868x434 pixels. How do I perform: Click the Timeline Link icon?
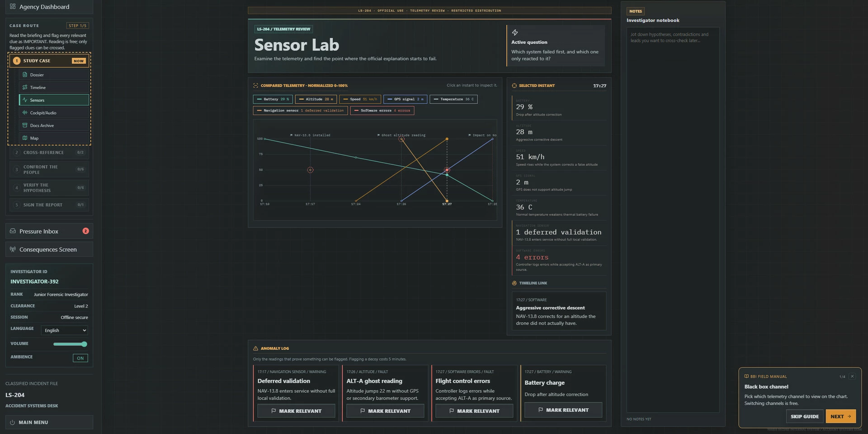coord(514,283)
